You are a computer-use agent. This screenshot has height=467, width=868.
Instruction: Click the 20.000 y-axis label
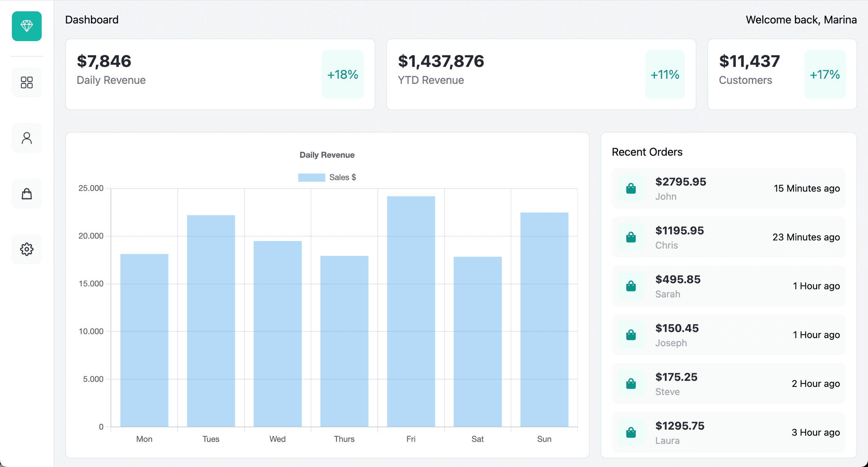pos(91,236)
